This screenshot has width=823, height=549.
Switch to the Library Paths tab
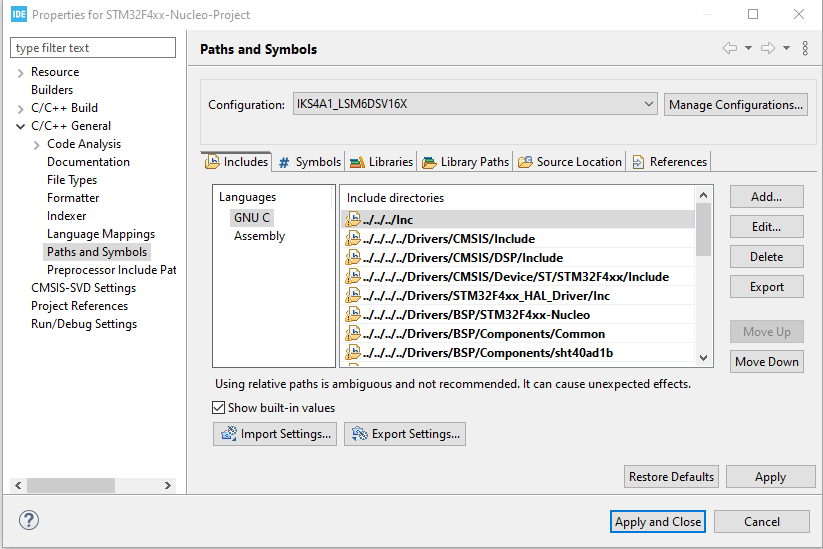466,162
